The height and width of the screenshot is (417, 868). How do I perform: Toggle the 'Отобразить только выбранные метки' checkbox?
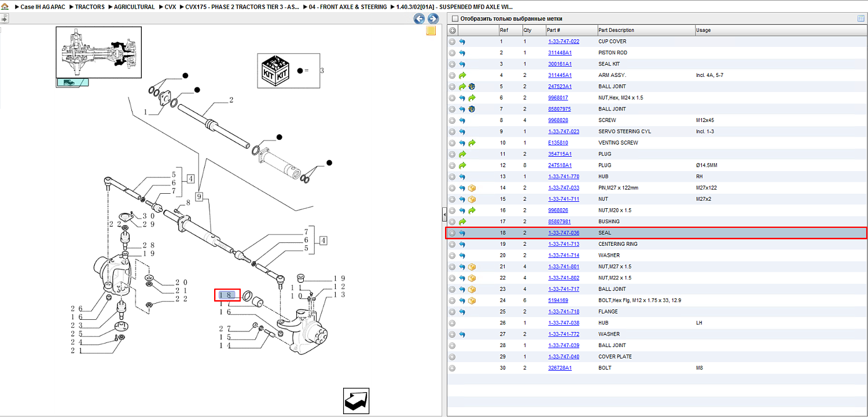(x=455, y=19)
